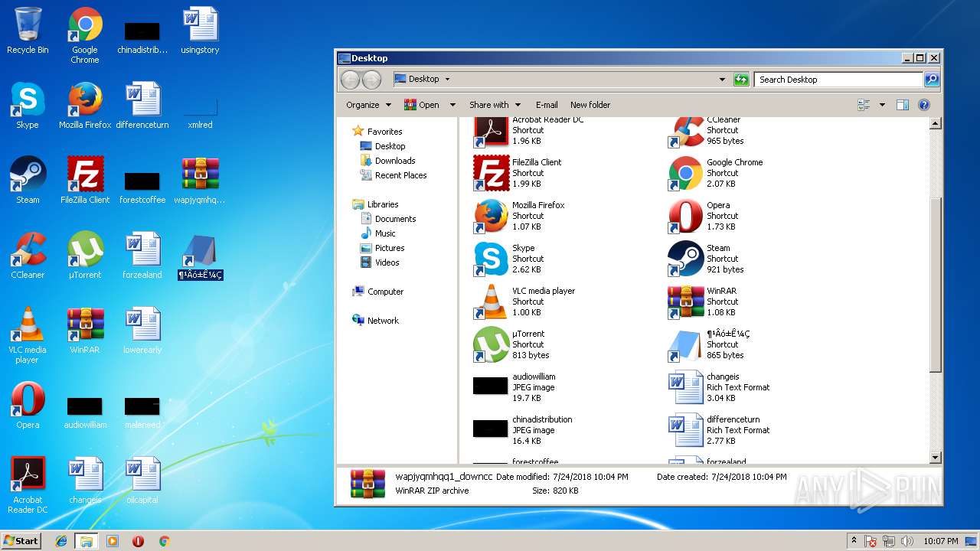The width and height of the screenshot is (980, 551).
Task: Open address bar previous locations dropdown
Action: point(721,79)
